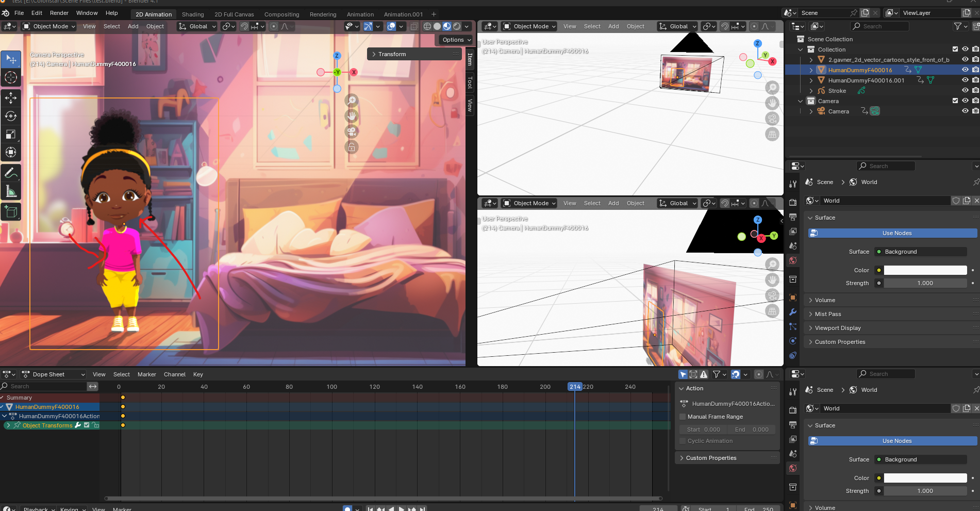Screen dimensions: 980x511
Task: Expand the Volume panel in World properties
Action: click(x=825, y=300)
